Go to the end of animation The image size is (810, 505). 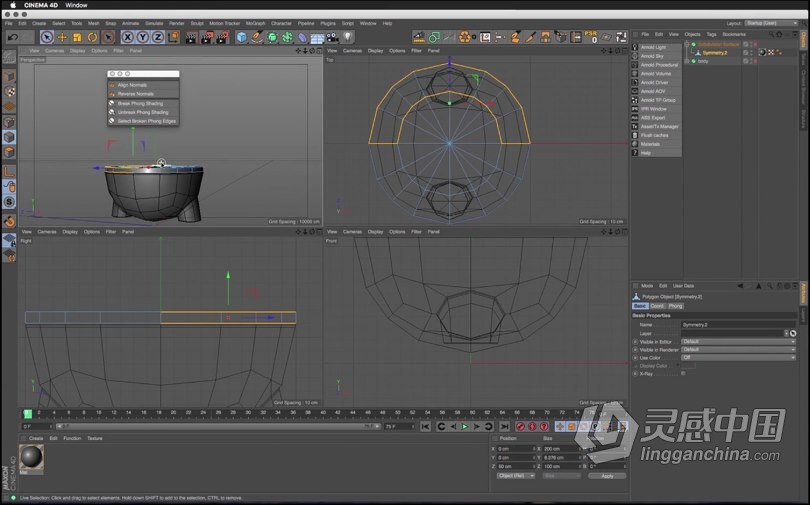click(x=505, y=427)
